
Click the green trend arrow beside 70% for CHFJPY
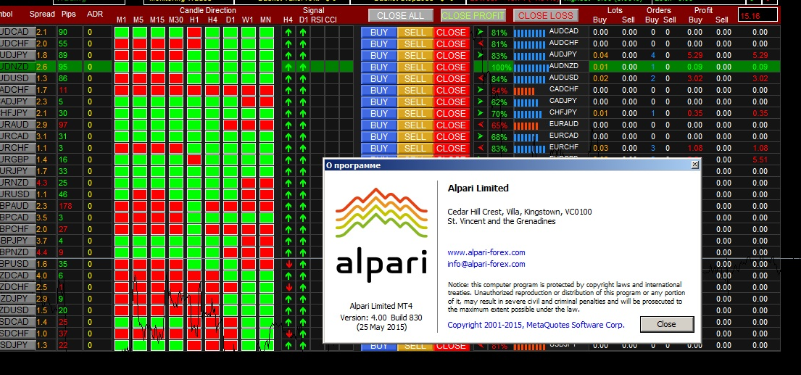click(480, 113)
